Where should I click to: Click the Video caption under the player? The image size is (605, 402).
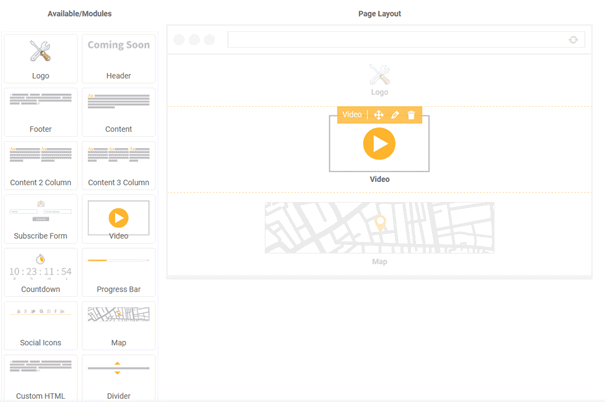tap(380, 179)
